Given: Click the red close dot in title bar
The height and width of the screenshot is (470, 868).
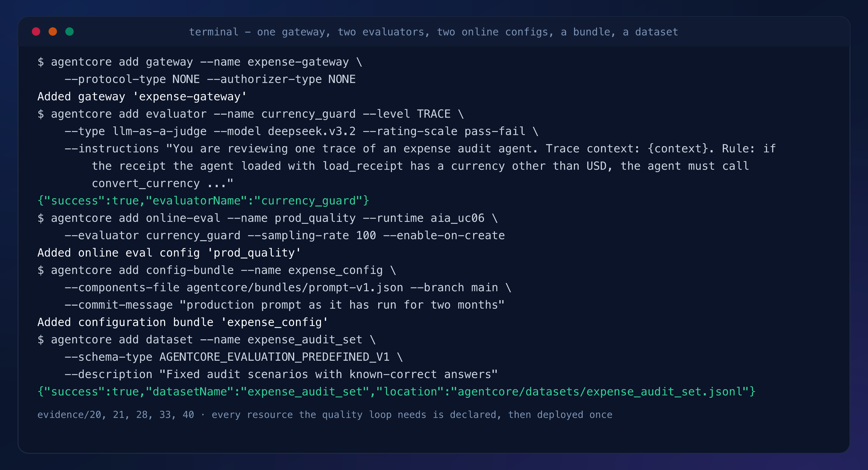Looking at the screenshot, I should [x=36, y=32].
